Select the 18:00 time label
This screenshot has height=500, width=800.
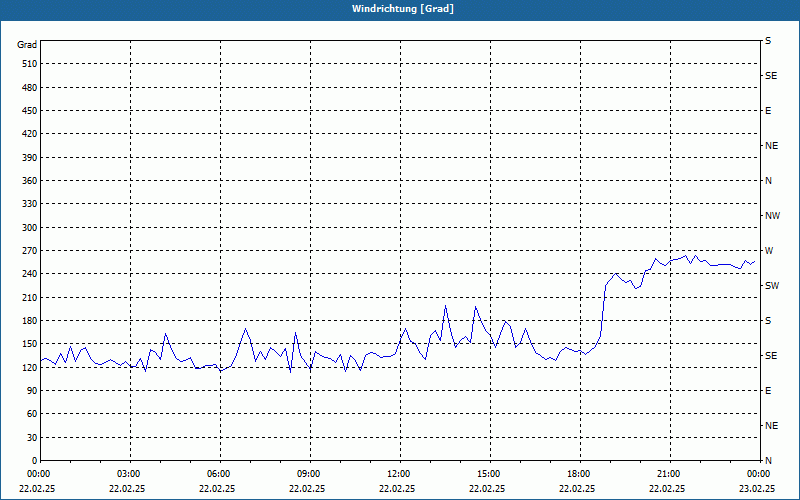click(x=580, y=474)
